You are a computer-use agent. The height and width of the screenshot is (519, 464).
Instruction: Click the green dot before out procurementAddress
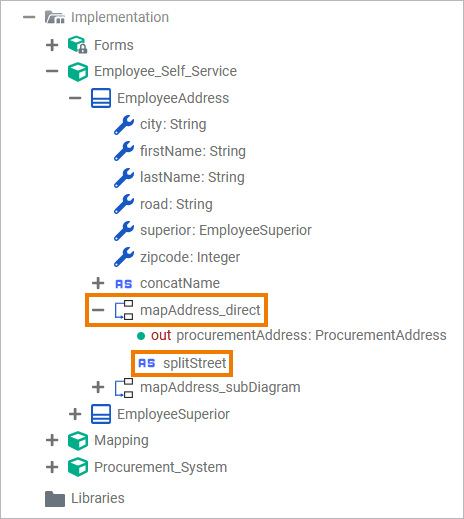coord(141,336)
